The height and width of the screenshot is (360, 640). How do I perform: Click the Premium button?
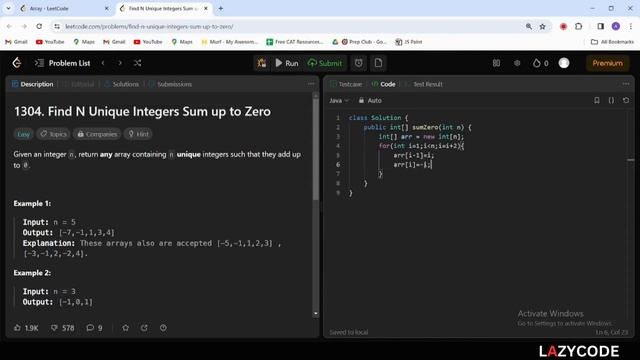(x=607, y=63)
